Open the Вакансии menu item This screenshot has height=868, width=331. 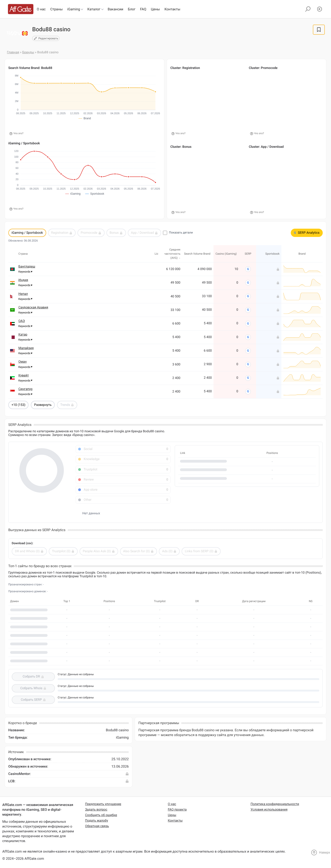pos(115,9)
